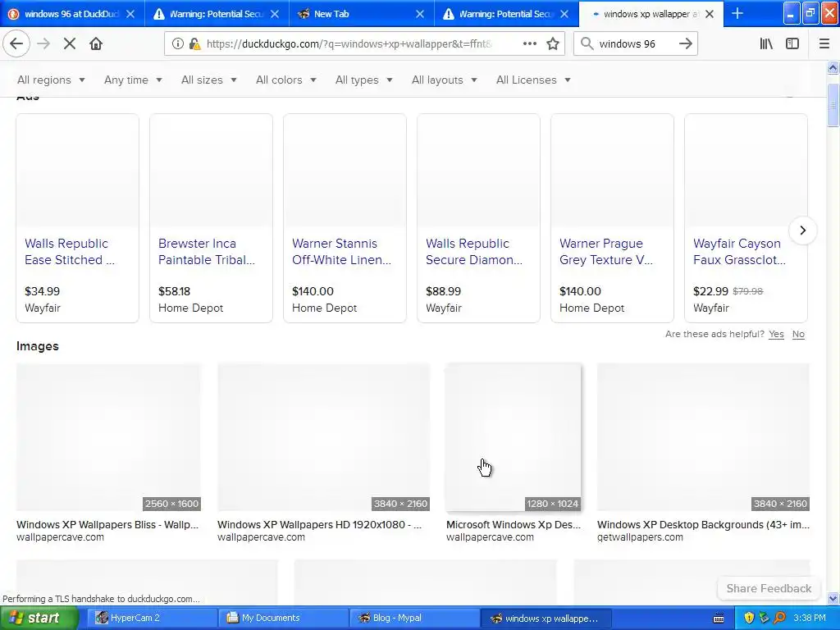Click the orange magnifier tray icon
The height and width of the screenshot is (630, 840).
pos(779,618)
